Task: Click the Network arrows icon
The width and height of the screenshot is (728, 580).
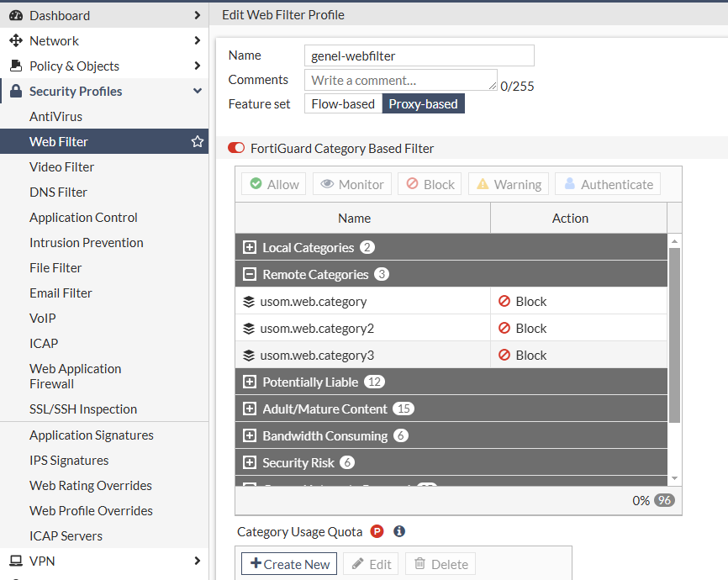Action: point(16,40)
